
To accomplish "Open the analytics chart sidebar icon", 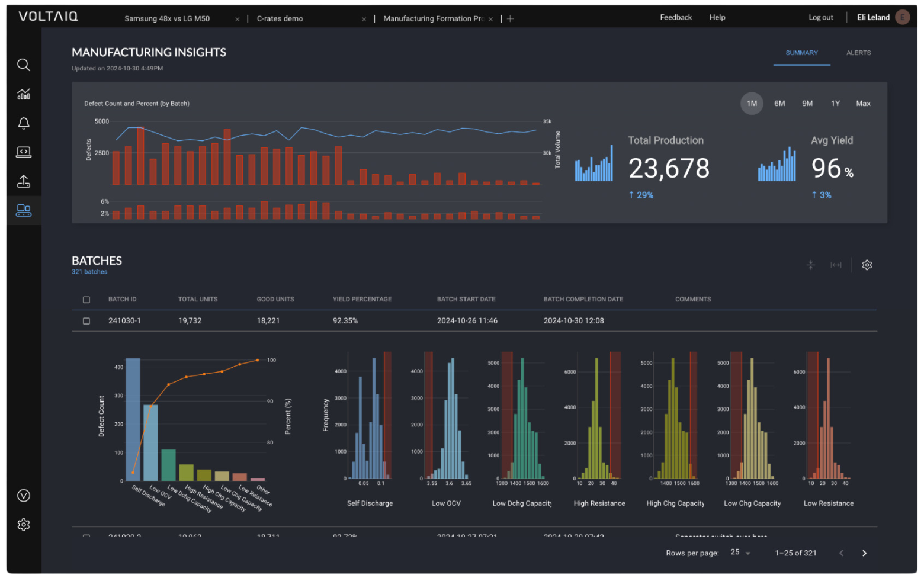I will coord(24,94).
